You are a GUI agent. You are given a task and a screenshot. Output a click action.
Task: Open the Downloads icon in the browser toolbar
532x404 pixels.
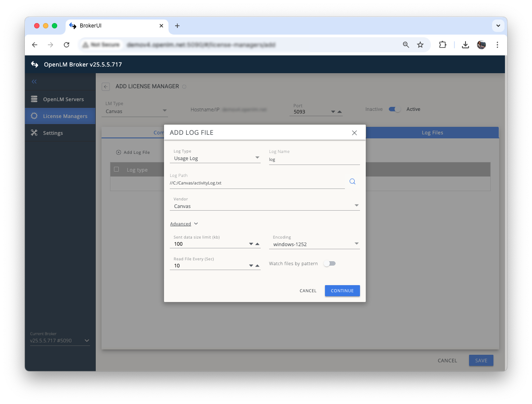point(465,44)
